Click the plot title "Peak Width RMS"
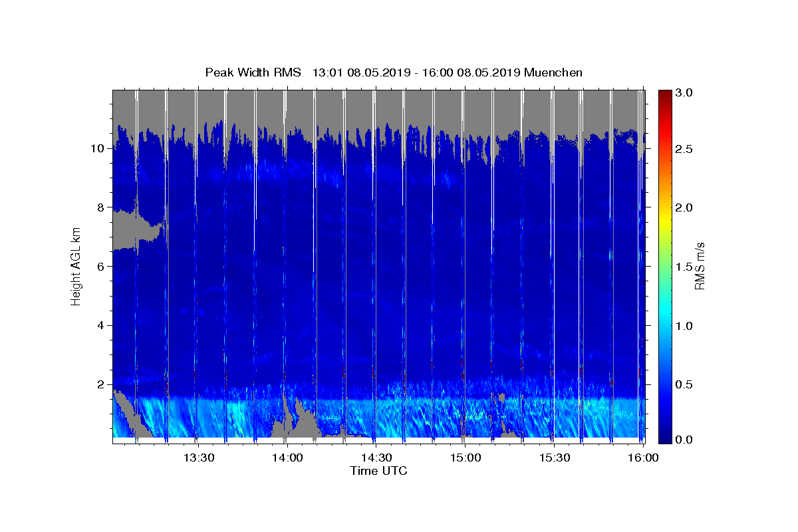This screenshot has height=532, width=798. point(253,72)
